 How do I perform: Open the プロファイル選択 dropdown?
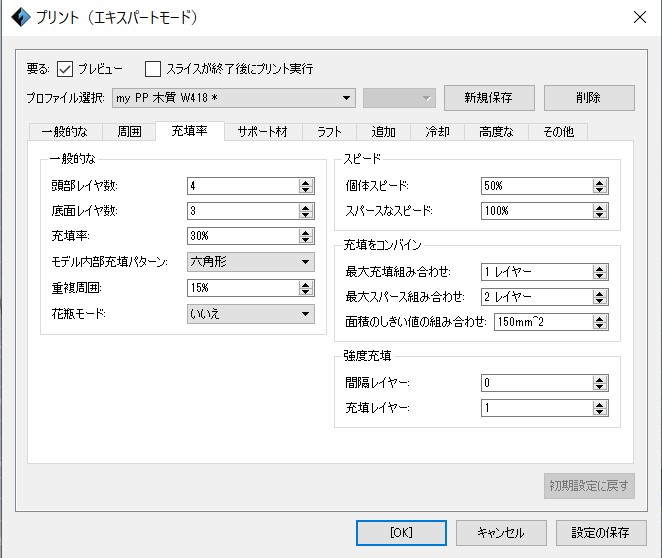(x=233, y=98)
